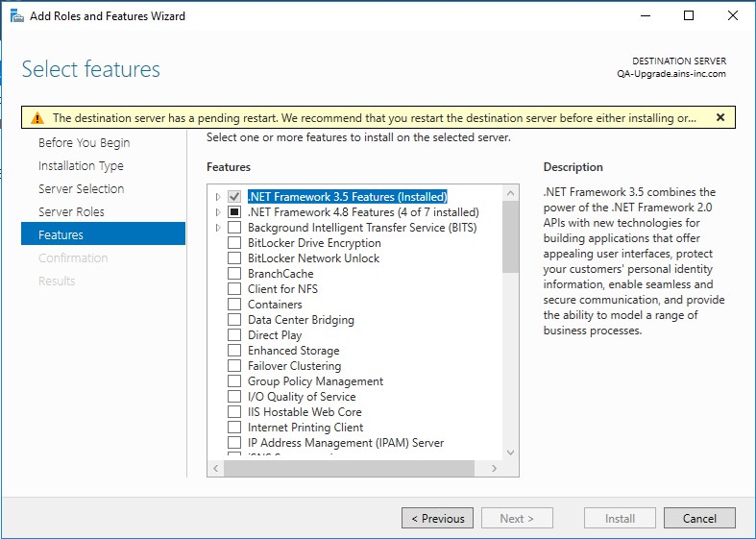The height and width of the screenshot is (539, 756).
Task: Enable the Client for NFS checkbox
Action: 234,289
